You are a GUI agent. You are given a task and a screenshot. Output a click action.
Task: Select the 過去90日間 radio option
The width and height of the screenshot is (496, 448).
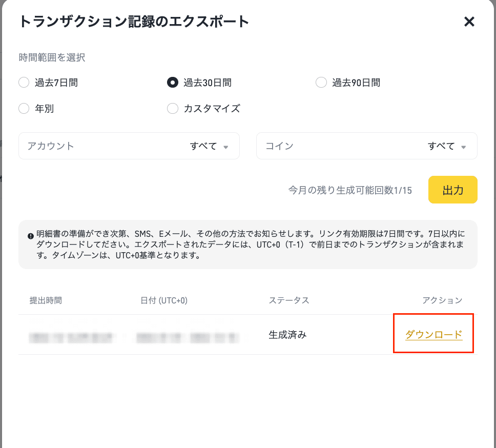click(x=321, y=83)
